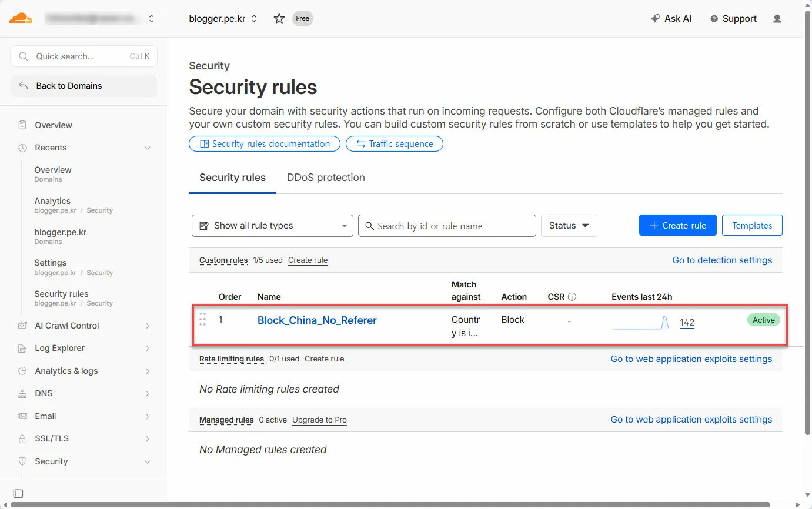This screenshot has height=509, width=812.
Task: Click the DNS network icon
Action: click(22, 394)
